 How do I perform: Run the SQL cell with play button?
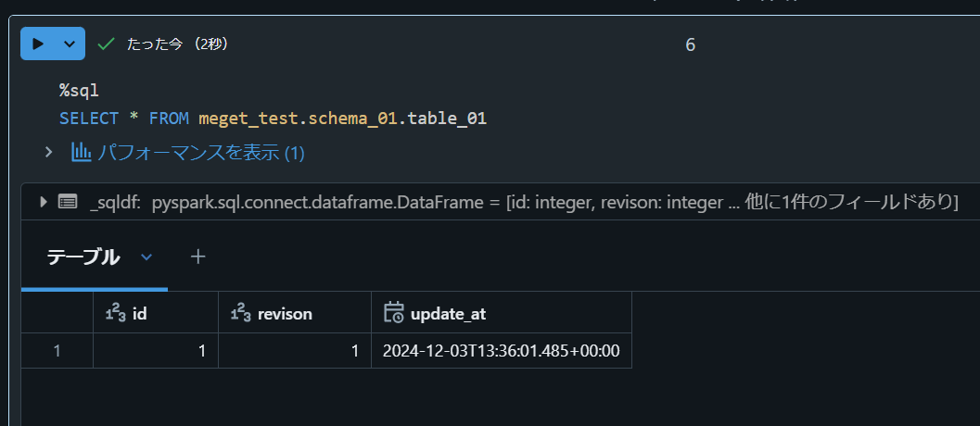(x=38, y=44)
